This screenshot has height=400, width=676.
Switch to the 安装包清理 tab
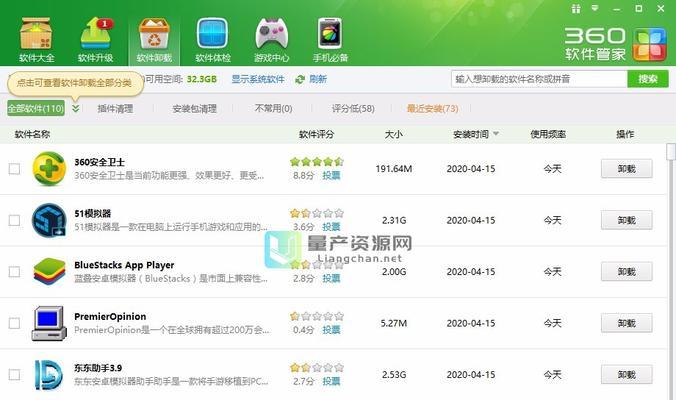(194, 109)
